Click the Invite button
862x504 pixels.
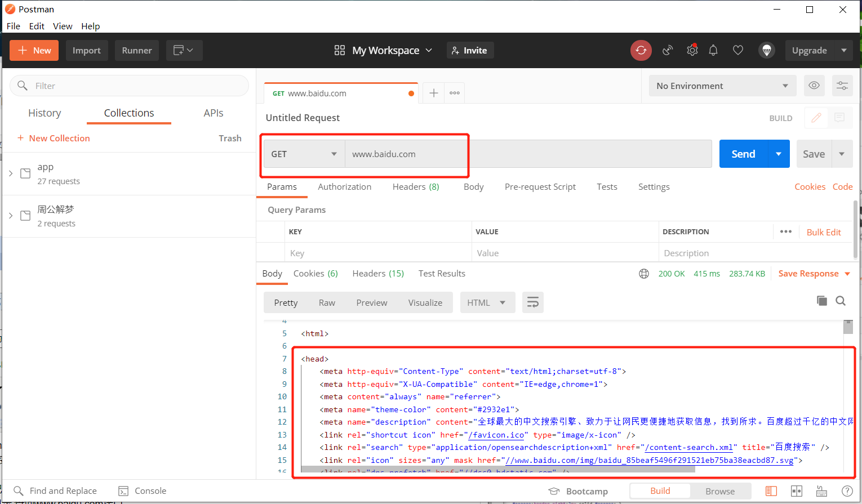coord(470,50)
